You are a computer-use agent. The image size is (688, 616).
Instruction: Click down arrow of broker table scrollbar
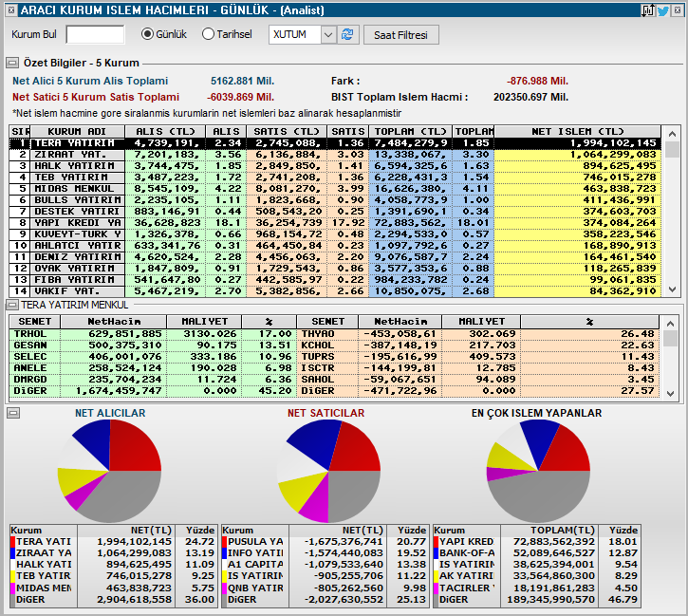pos(672,289)
